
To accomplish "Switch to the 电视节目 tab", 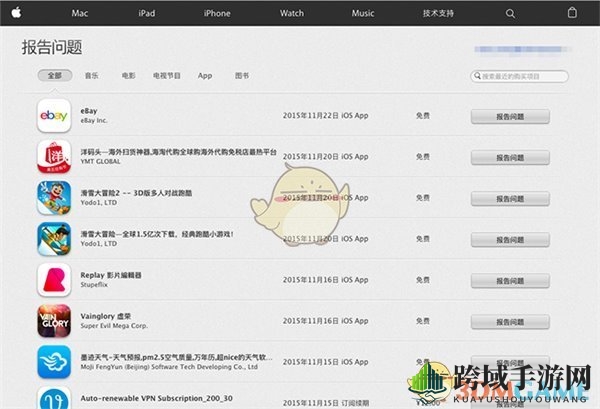I will [166, 75].
